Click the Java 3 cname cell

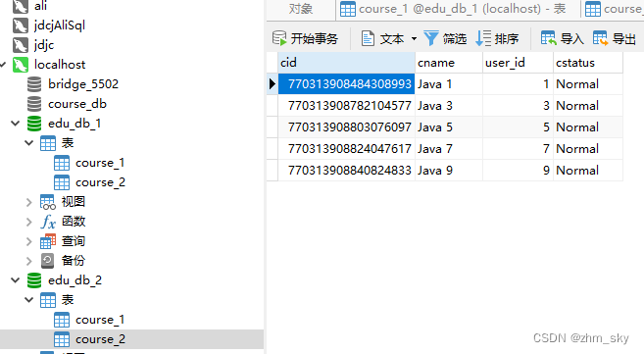(449, 106)
